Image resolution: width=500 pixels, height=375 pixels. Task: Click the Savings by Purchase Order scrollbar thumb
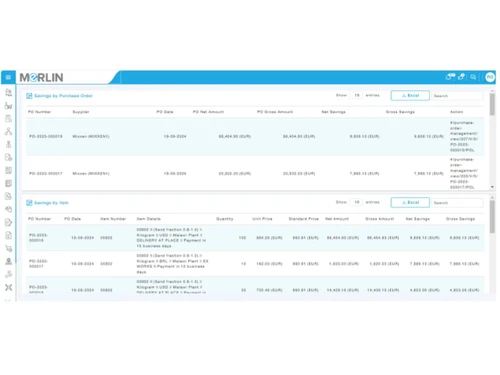coord(492,104)
